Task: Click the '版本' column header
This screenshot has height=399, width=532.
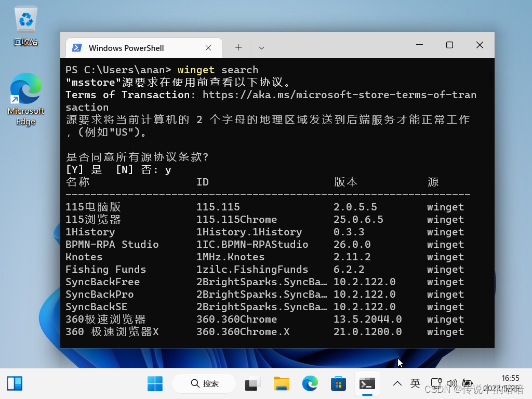Action: pyautogui.click(x=345, y=182)
